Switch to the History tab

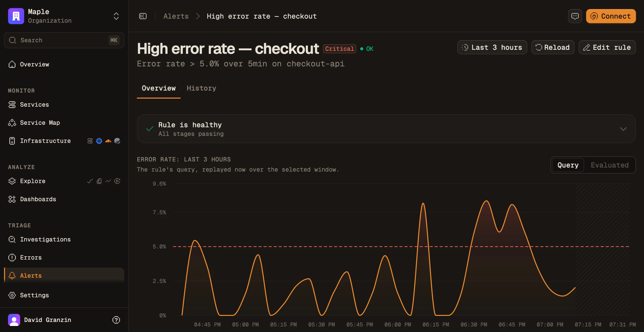coord(201,88)
